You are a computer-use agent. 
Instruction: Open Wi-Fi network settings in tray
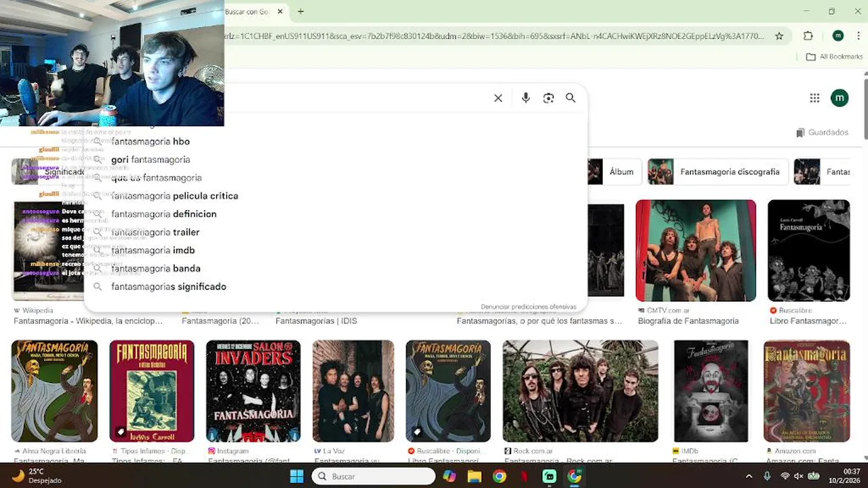coord(785,476)
